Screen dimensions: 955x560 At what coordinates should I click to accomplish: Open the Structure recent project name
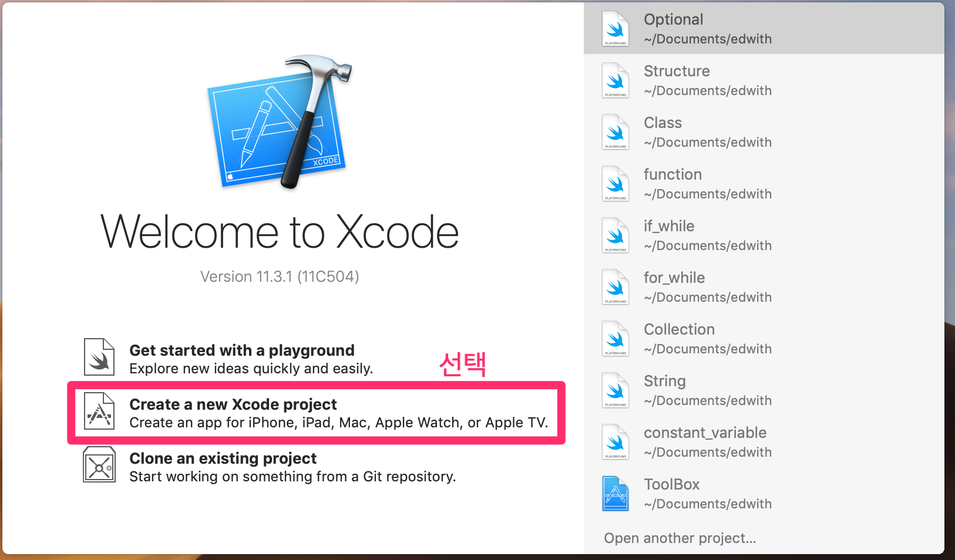(x=677, y=71)
